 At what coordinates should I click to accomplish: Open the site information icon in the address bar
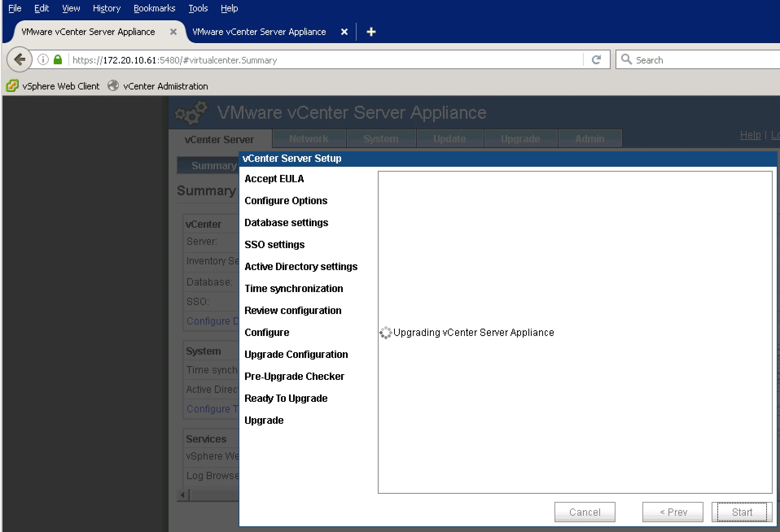pyautogui.click(x=43, y=60)
